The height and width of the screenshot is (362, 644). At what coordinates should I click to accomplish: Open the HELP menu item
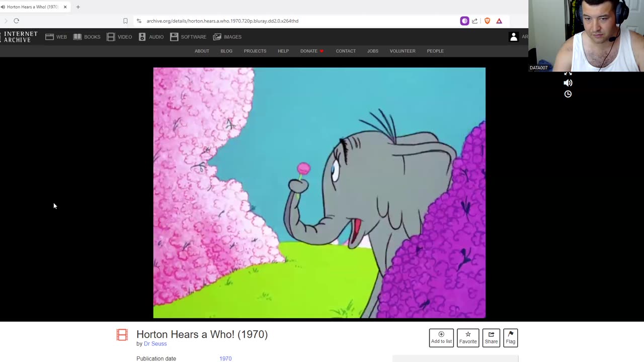(x=283, y=51)
